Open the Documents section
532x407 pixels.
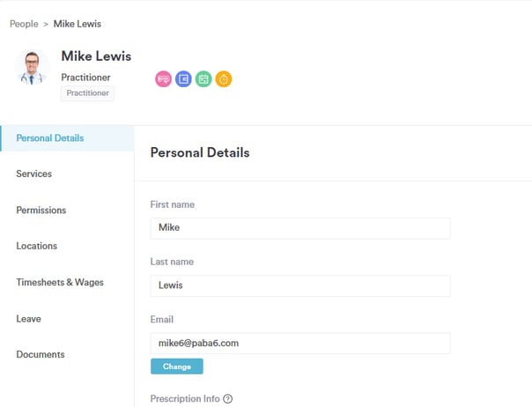pyautogui.click(x=41, y=355)
